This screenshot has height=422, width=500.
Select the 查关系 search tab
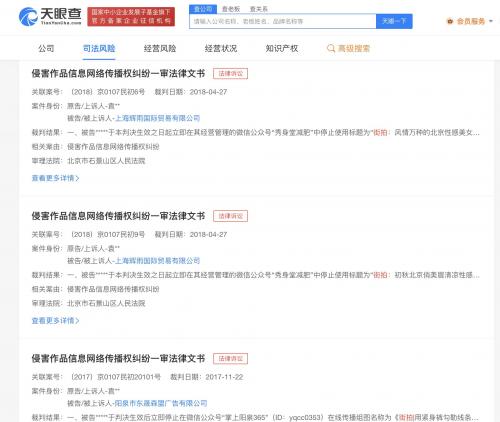(x=259, y=9)
